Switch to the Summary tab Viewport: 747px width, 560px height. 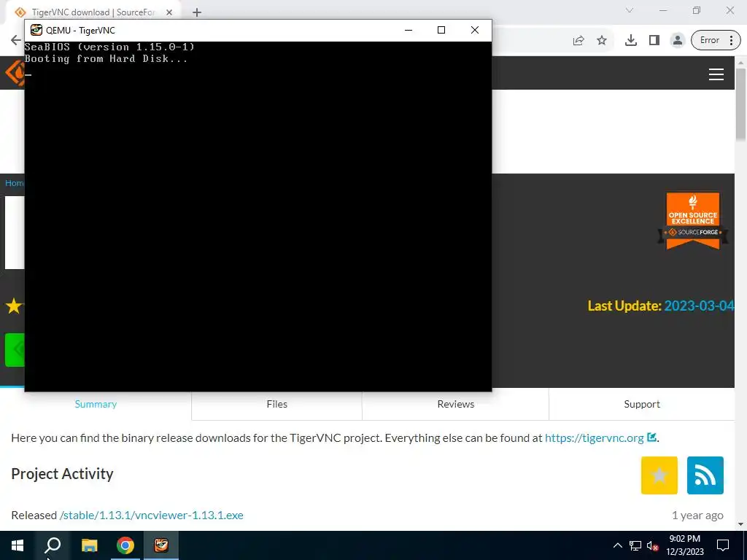point(96,404)
